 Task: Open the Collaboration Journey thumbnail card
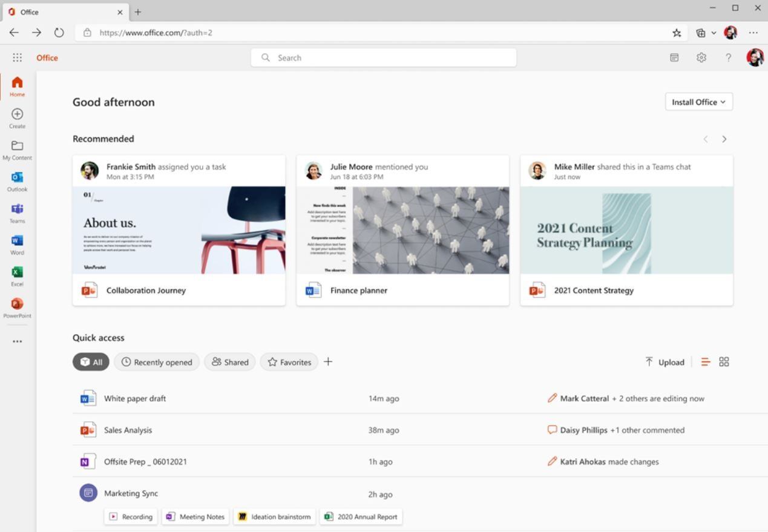[x=179, y=230]
